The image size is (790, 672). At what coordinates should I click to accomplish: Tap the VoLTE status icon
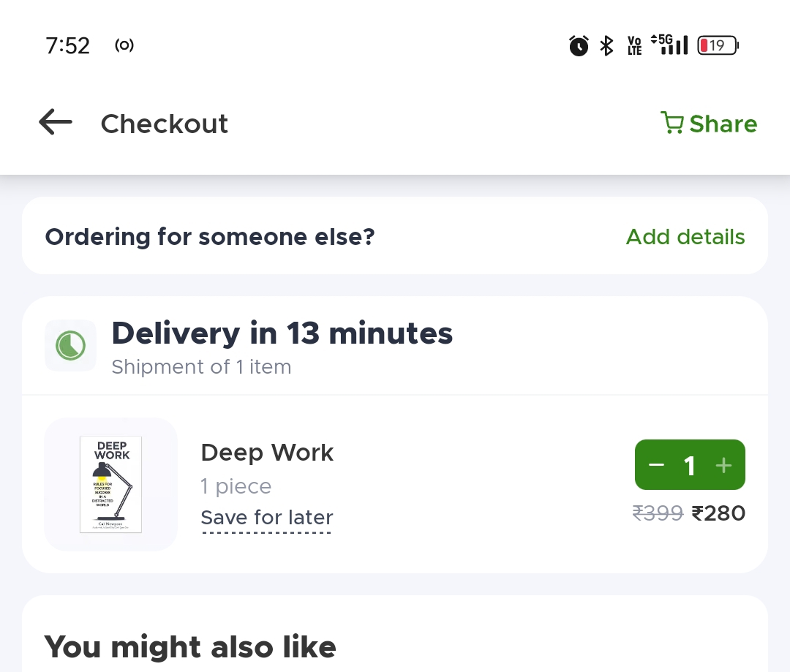pos(634,46)
